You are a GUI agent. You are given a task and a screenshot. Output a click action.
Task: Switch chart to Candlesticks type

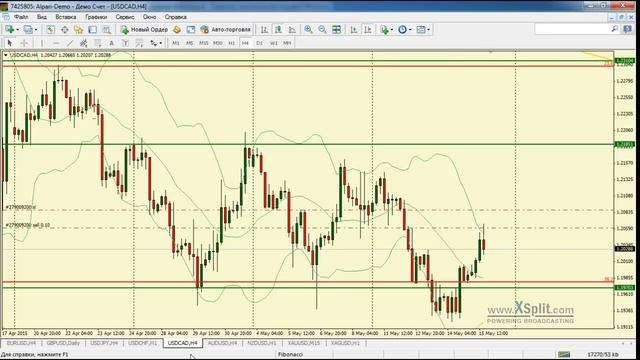click(278, 29)
